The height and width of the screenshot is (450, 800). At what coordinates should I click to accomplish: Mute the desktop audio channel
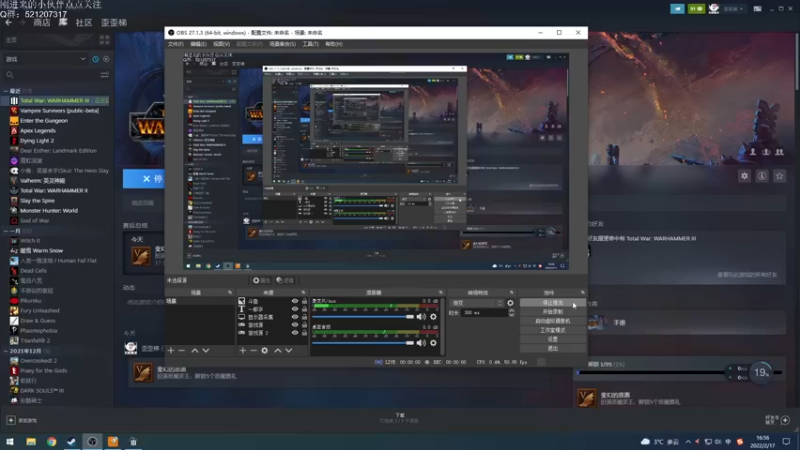(x=421, y=343)
